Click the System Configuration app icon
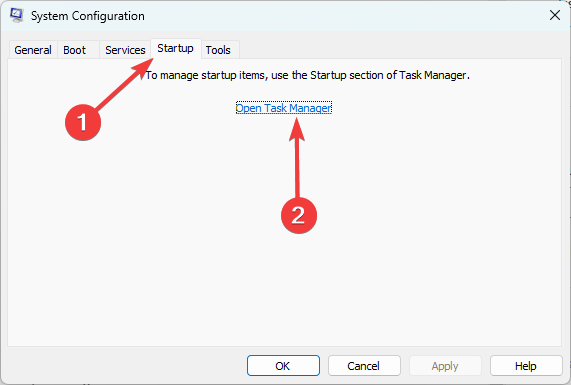 (16, 15)
